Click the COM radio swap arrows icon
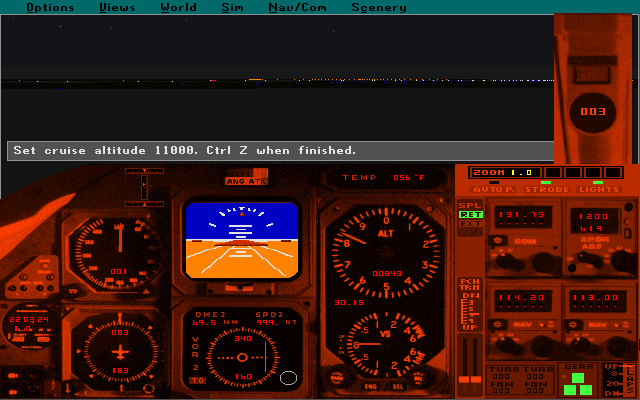 point(497,240)
